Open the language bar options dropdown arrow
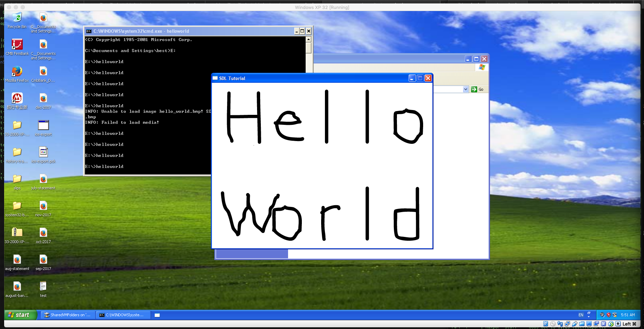Image resolution: width=644 pixels, height=329 pixels. click(x=589, y=317)
